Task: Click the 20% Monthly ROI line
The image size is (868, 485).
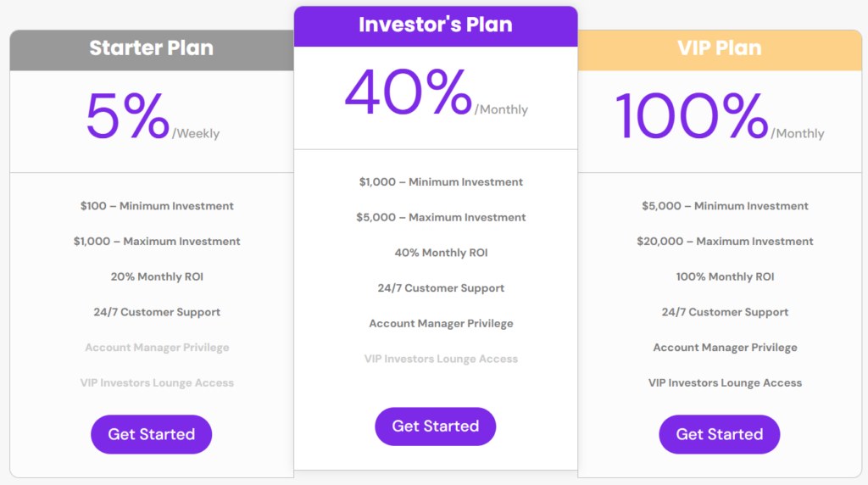Action: [x=157, y=277]
